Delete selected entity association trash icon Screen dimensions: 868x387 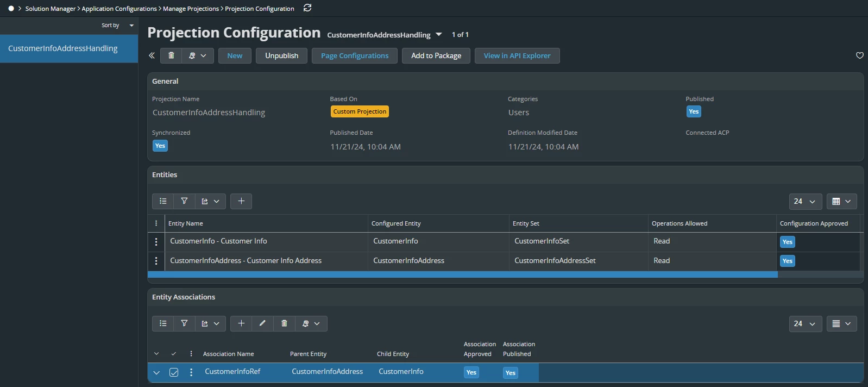[x=284, y=323]
